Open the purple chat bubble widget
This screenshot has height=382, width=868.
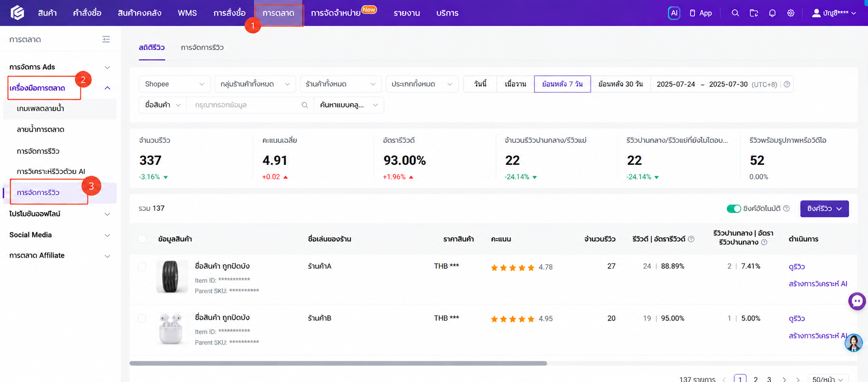coord(857,301)
